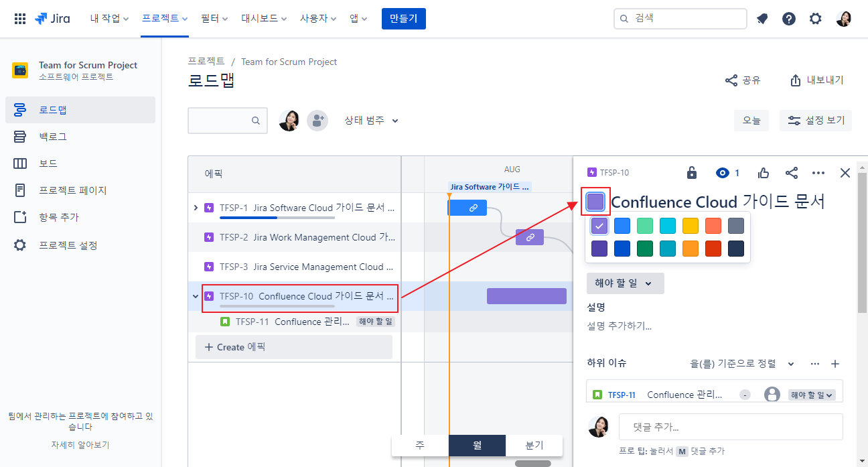Pick the dark green epic color swatch

pos(645,249)
